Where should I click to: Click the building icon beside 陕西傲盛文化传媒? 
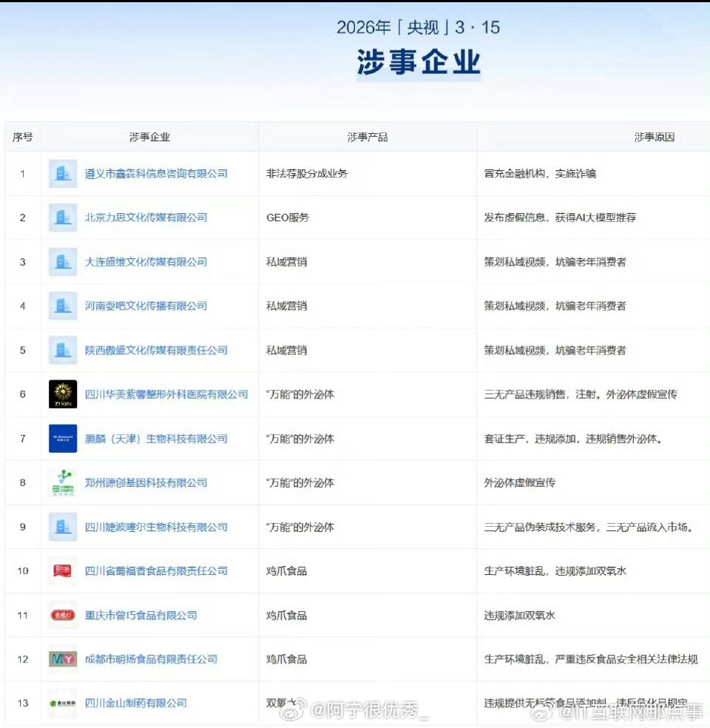click(x=62, y=350)
